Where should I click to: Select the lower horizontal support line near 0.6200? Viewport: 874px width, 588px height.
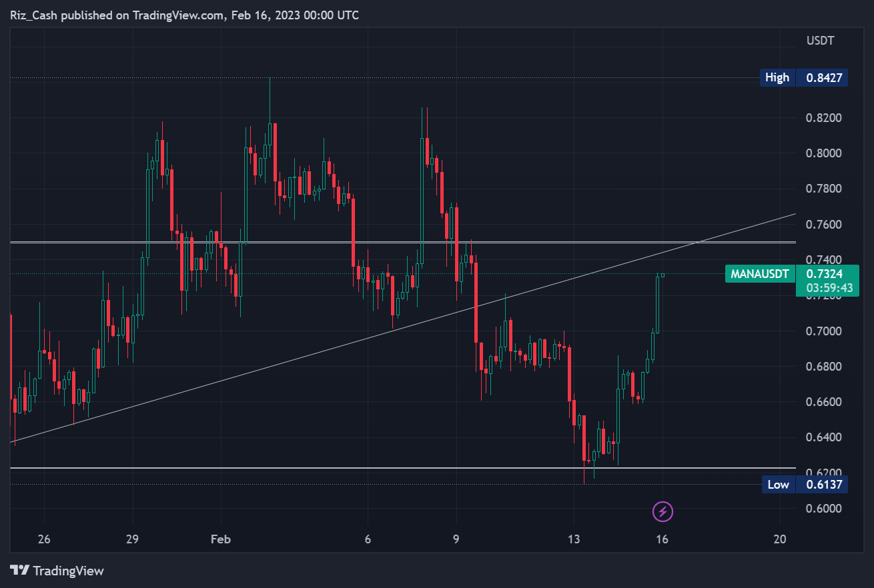(x=404, y=468)
